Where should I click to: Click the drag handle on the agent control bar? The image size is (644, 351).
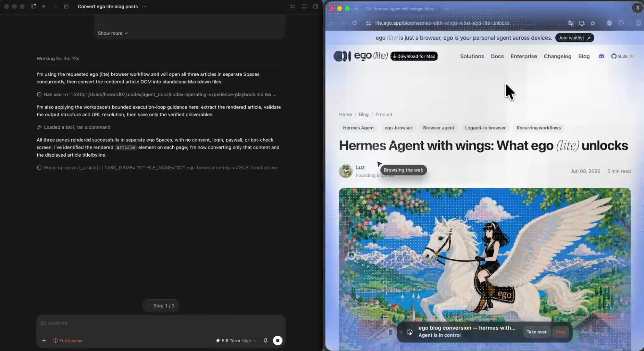pos(401,332)
